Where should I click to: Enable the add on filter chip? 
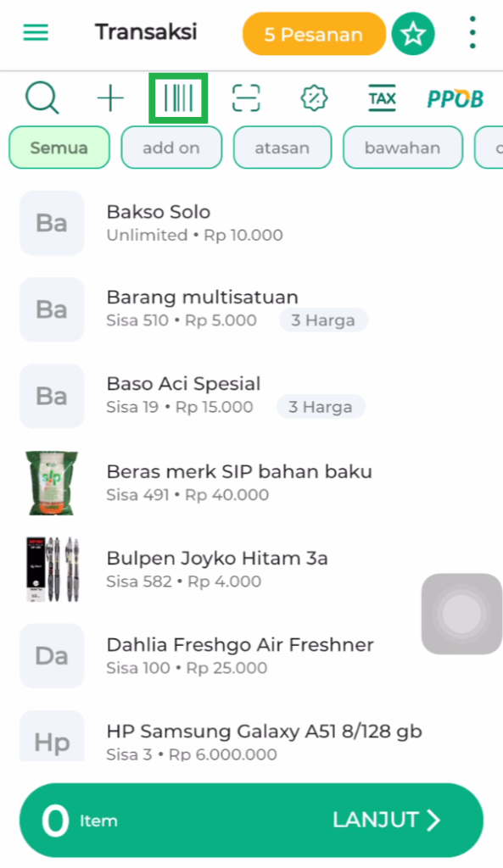pos(171,147)
